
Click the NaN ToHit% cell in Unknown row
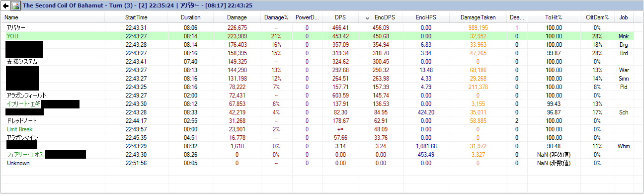[x=554, y=163]
